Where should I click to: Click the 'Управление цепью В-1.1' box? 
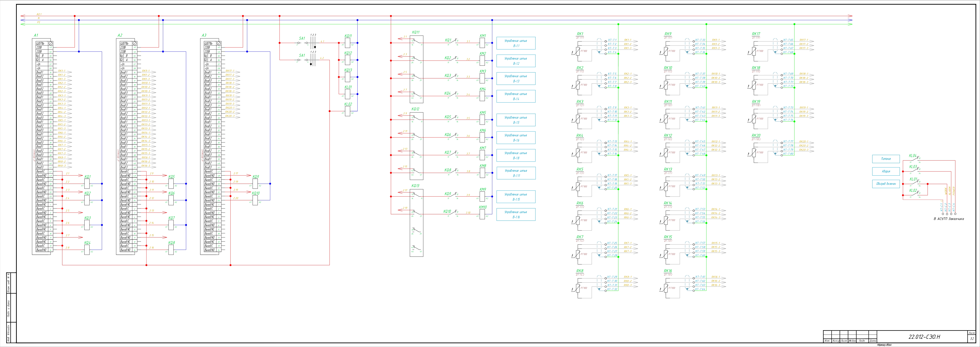click(x=516, y=43)
